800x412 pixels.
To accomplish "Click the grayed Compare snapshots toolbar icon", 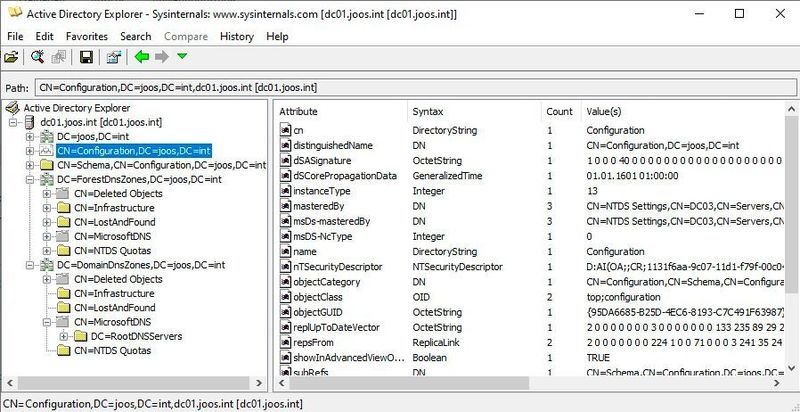I will pos(59,57).
